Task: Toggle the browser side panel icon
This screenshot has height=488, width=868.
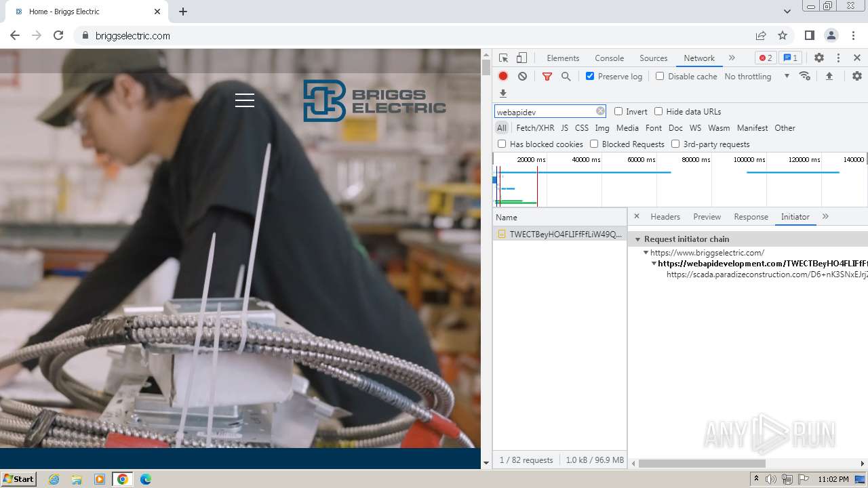Action: (x=810, y=35)
